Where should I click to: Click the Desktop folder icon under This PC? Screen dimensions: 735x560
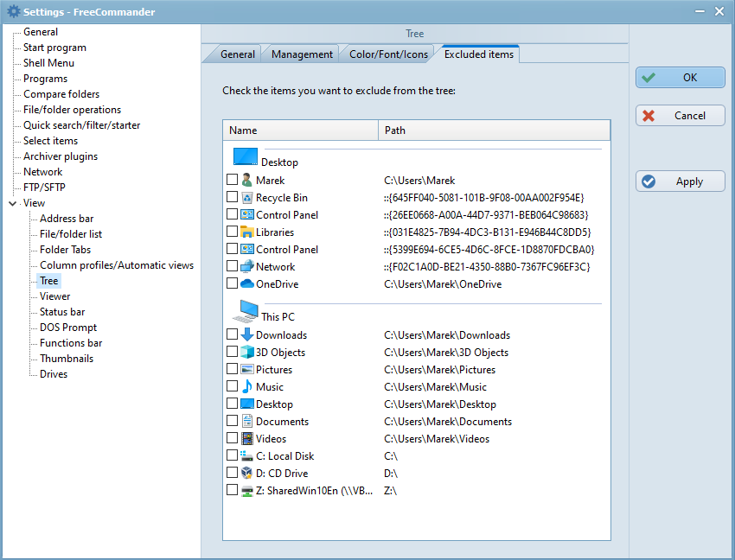point(247,404)
